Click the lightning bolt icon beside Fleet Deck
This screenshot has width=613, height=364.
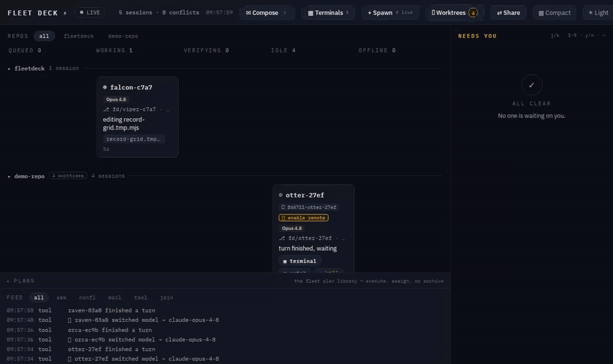coord(65,13)
